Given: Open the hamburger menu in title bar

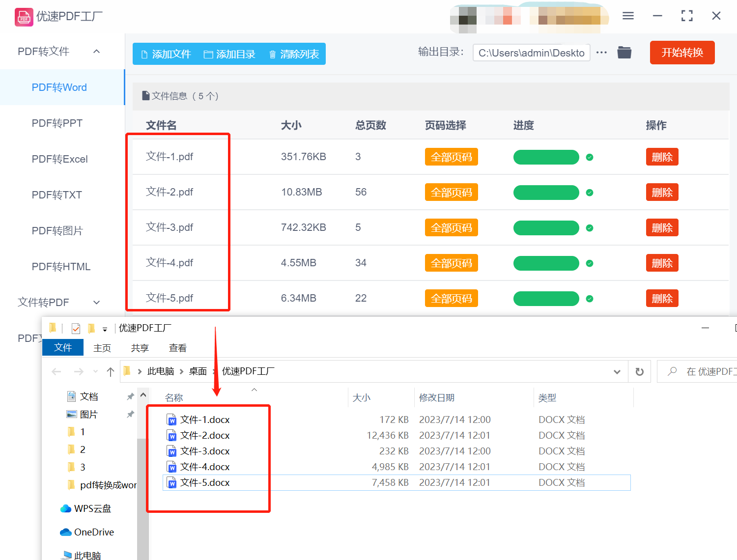Looking at the screenshot, I should [628, 16].
